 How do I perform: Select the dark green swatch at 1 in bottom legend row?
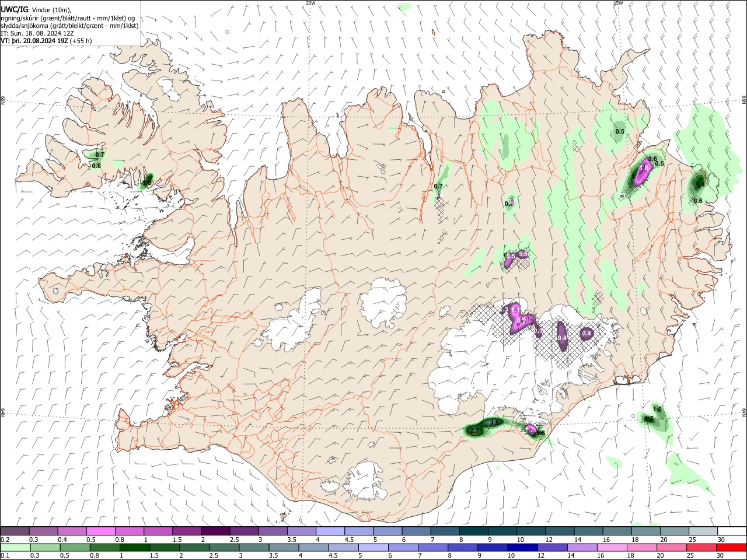pos(134,548)
